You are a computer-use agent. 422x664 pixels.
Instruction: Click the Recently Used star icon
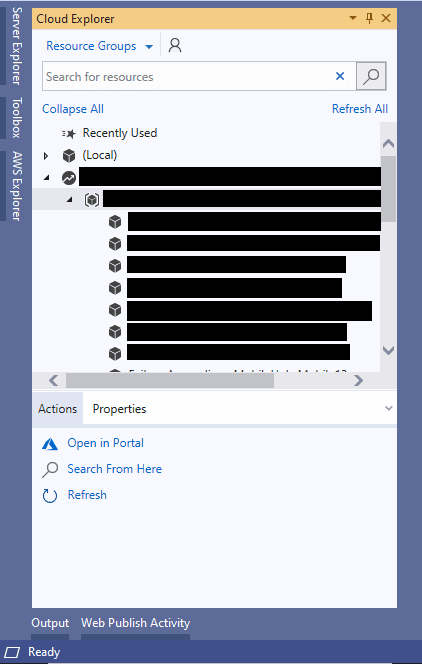click(69, 133)
